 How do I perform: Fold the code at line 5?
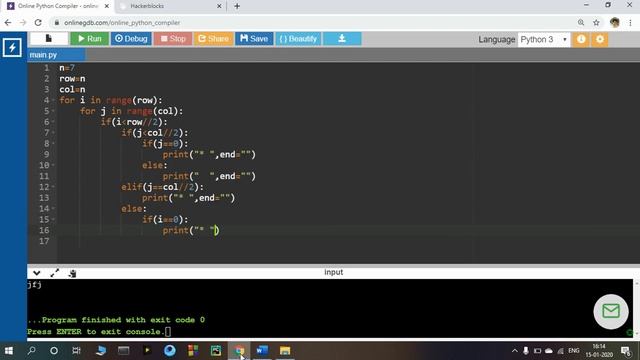pos(53,111)
